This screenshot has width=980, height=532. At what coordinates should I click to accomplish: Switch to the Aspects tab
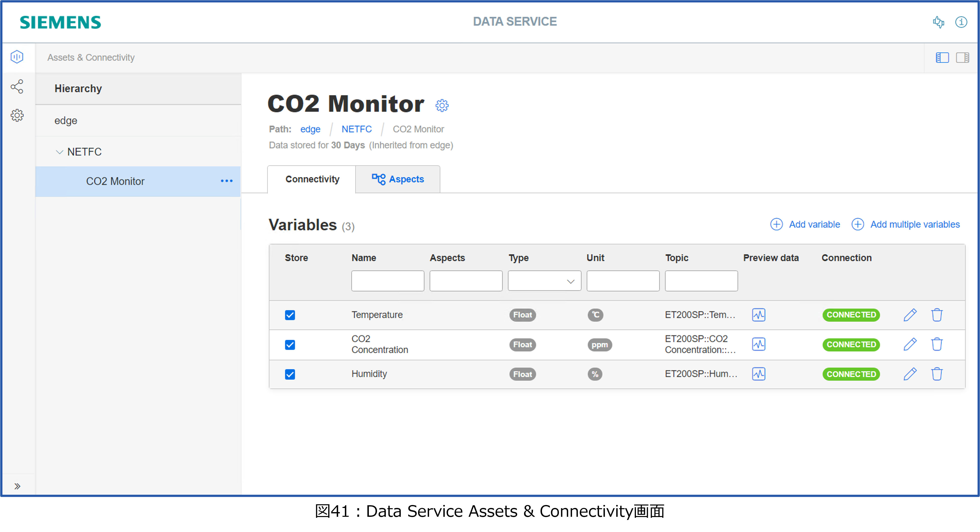398,179
